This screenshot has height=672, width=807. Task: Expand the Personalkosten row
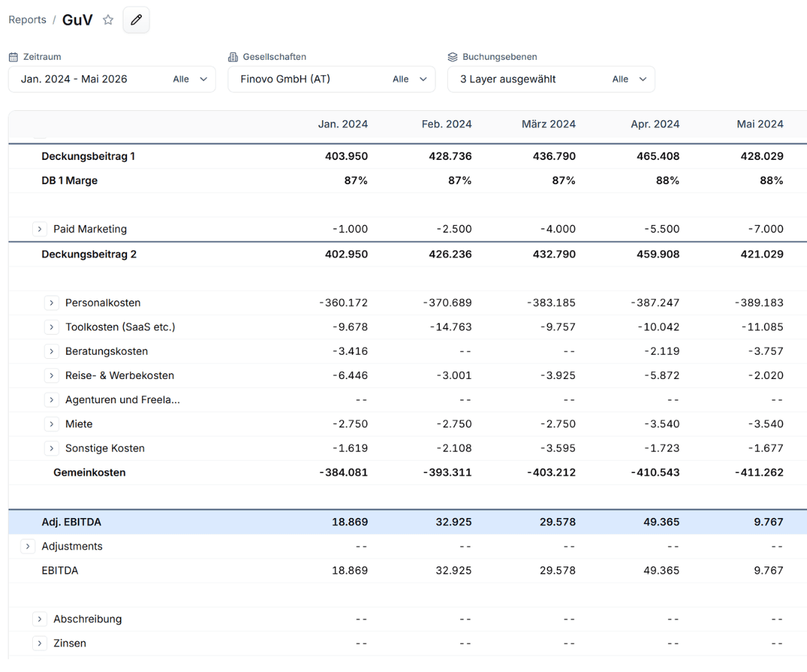[52, 303]
